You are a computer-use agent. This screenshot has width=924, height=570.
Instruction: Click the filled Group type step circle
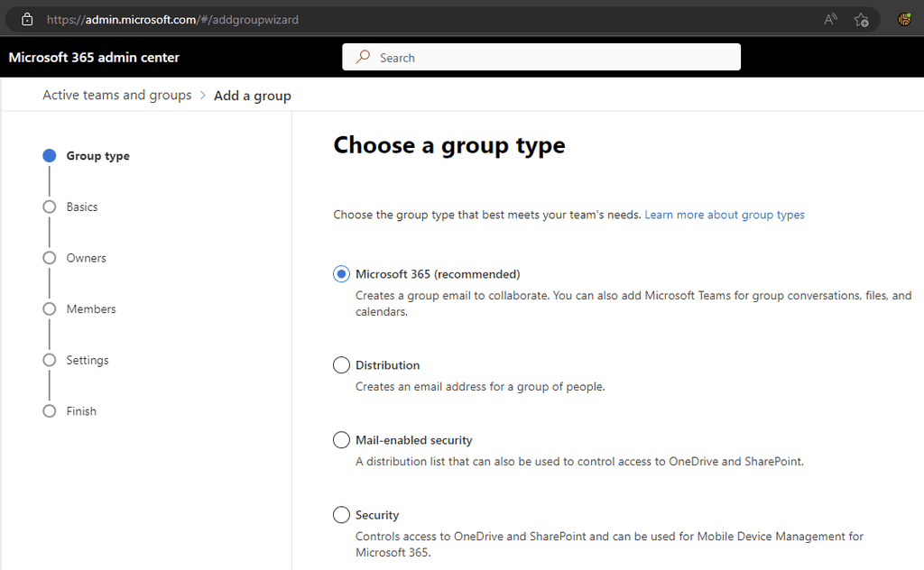(49, 155)
